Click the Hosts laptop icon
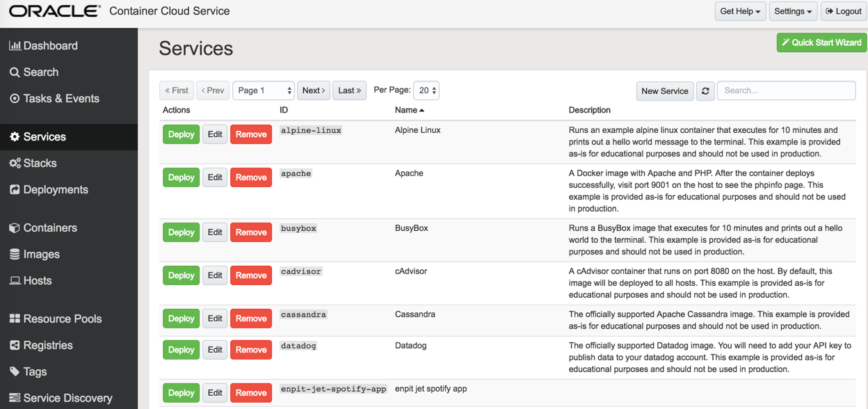This screenshot has width=868, height=409. 15,281
